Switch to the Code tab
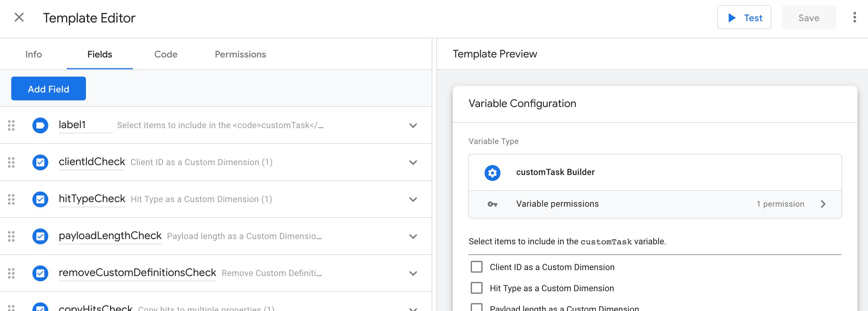This screenshot has height=311, width=868. point(166,54)
